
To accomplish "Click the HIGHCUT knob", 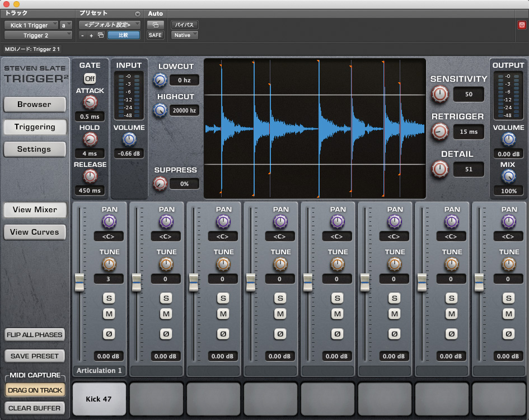I will pyautogui.click(x=160, y=110).
